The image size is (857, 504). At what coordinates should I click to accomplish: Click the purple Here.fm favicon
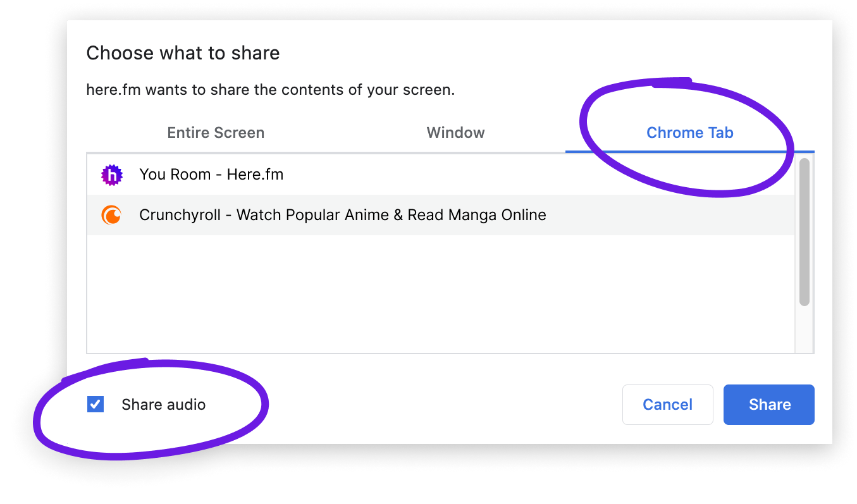pyautogui.click(x=111, y=175)
